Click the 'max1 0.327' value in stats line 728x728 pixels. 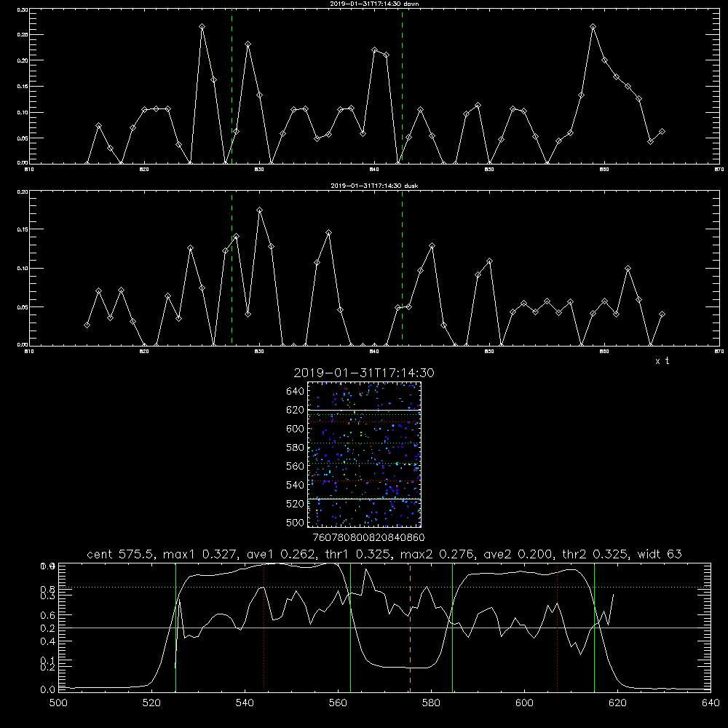tap(202, 554)
